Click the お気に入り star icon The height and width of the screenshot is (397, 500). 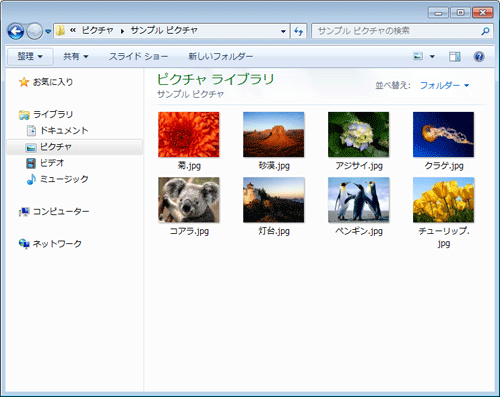click(x=24, y=82)
